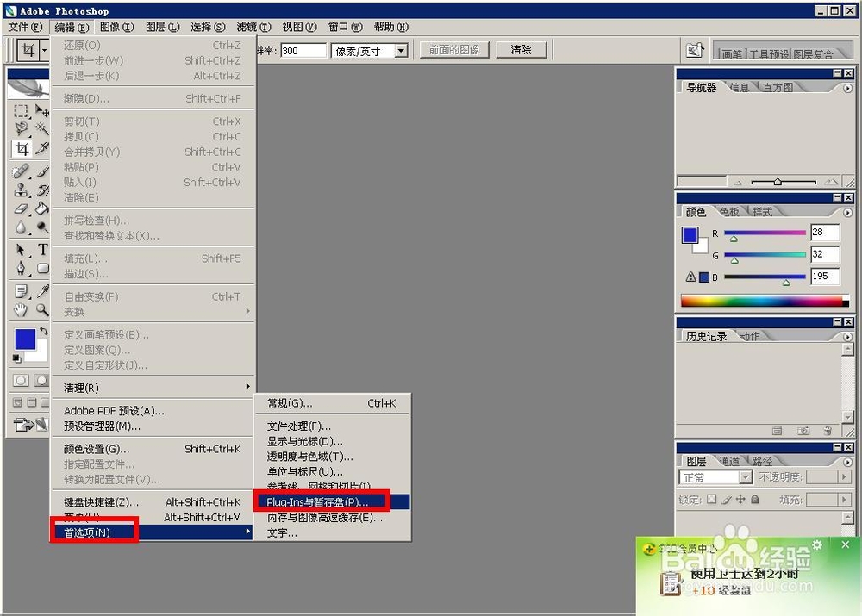862x616 pixels.
Task: Select the Hand tool
Action: (x=21, y=310)
